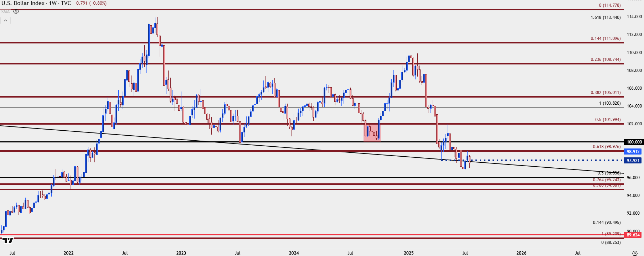Collapse the indicator legend with the chevron

pos(5,21)
